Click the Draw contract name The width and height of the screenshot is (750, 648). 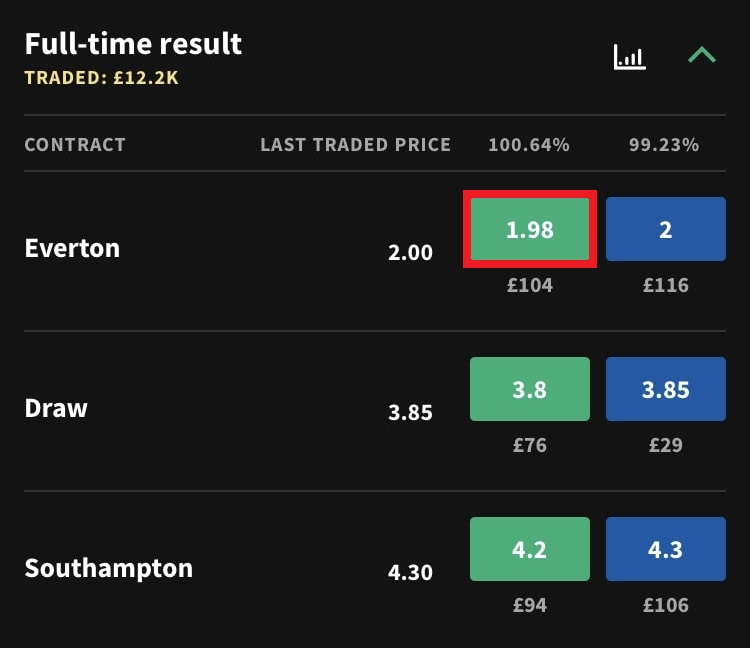(56, 408)
